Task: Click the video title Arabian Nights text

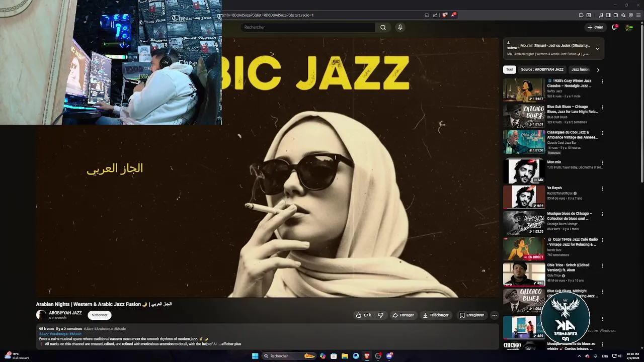Action: (x=104, y=304)
